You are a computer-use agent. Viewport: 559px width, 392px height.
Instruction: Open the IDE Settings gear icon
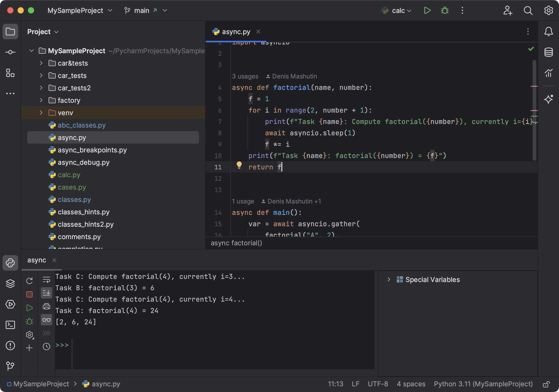coord(549,11)
